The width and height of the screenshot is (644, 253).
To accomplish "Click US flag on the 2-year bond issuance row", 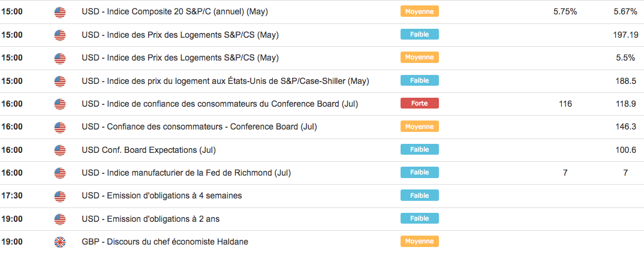I will [x=60, y=219].
